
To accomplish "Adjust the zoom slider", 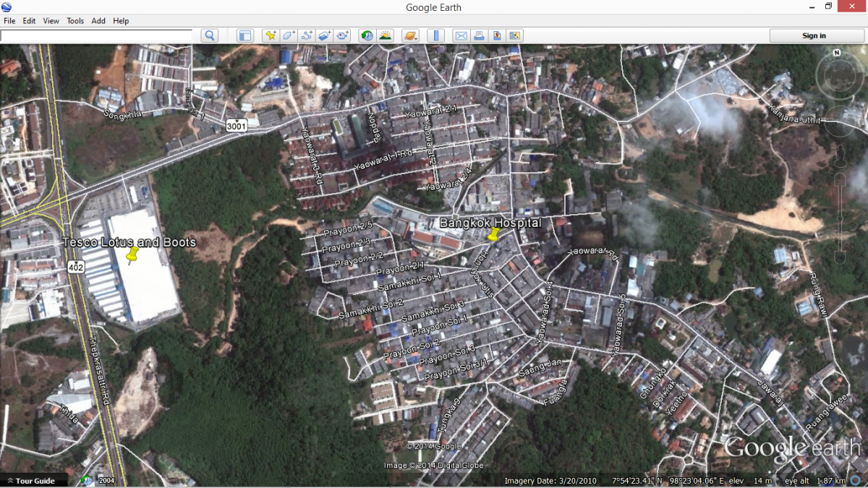I will click(x=841, y=217).
